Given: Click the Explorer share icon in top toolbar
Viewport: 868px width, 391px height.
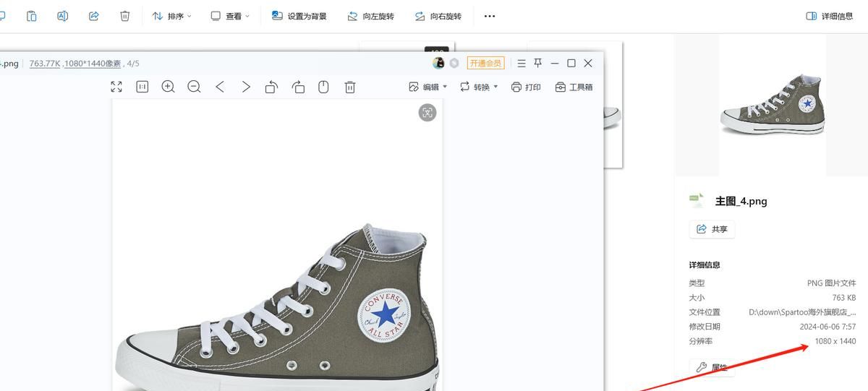Looking at the screenshot, I should click(x=93, y=16).
